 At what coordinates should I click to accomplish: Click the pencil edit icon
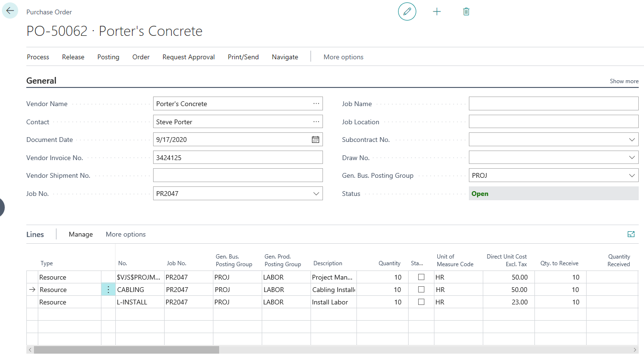pos(407,11)
